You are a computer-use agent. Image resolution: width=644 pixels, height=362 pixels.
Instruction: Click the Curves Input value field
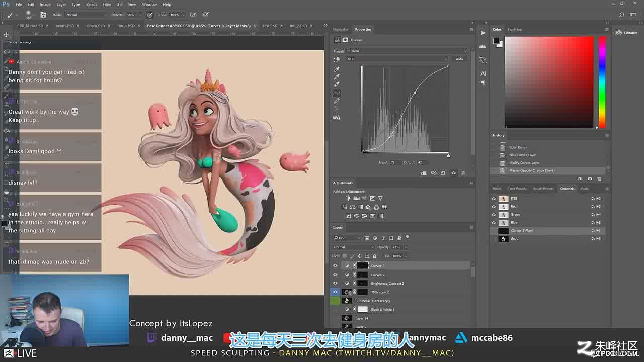click(x=395, y=162)
